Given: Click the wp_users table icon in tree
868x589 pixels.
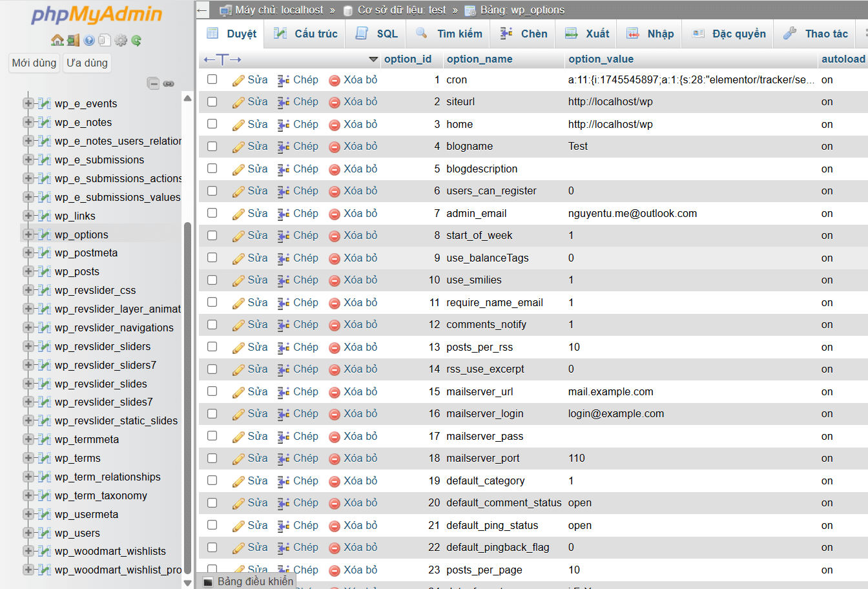Looking at the screenshot, I should point(45,533).
